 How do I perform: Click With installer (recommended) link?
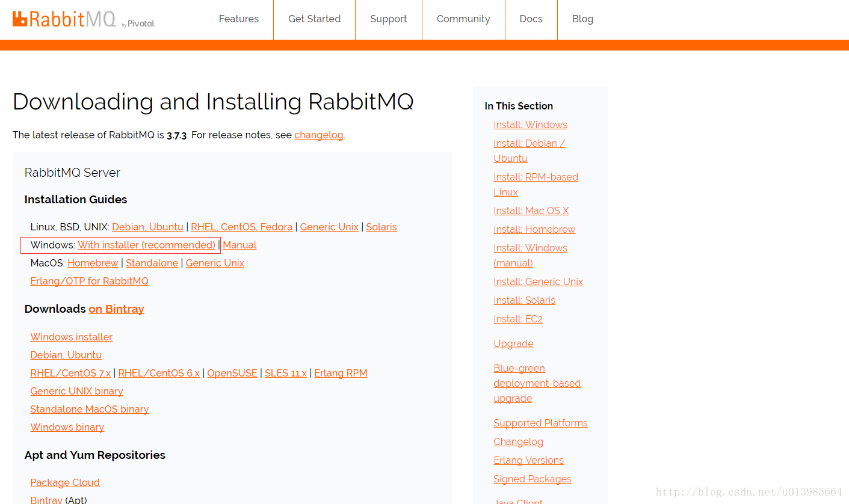(x=146, y=245)
